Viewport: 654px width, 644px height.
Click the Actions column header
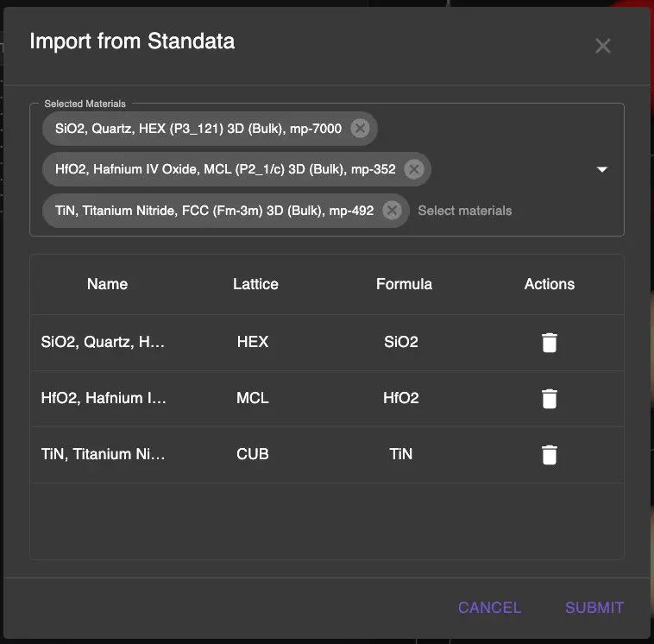549,284
